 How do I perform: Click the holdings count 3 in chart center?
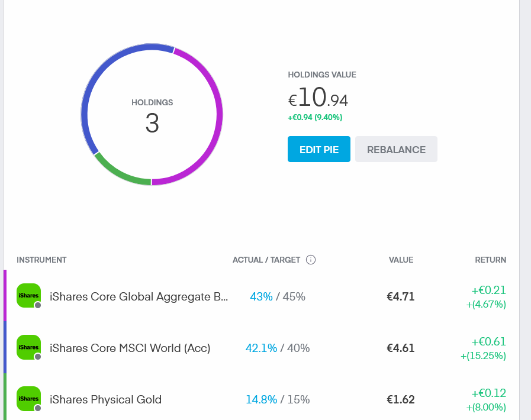point(152,123)
